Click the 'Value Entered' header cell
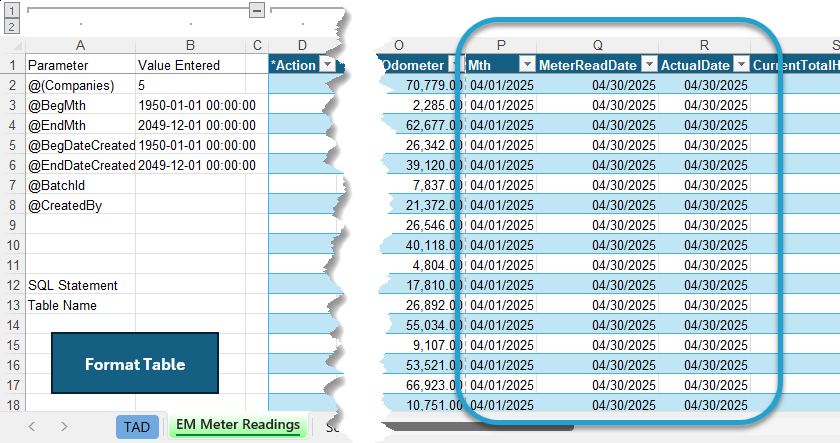Screen dimensions: 840x443 (x=190, y=65)
